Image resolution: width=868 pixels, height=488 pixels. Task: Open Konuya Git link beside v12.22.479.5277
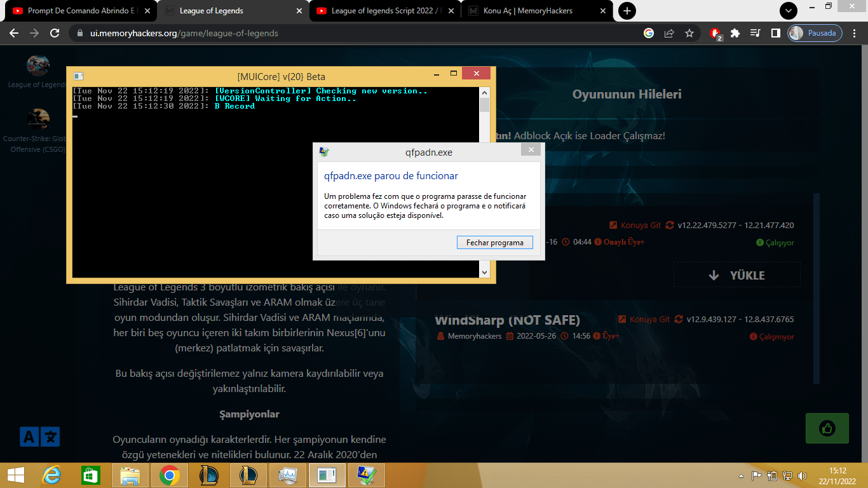pyautogui.click(x=635, y=225)
